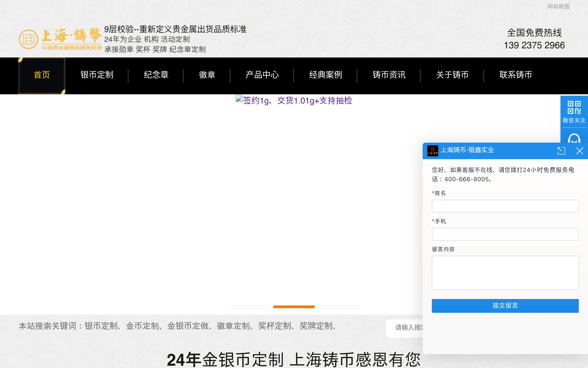Click the 上海铸币 logo in the header
The height and width of the screenshot is (368, 588).
[x=60, y=39]
